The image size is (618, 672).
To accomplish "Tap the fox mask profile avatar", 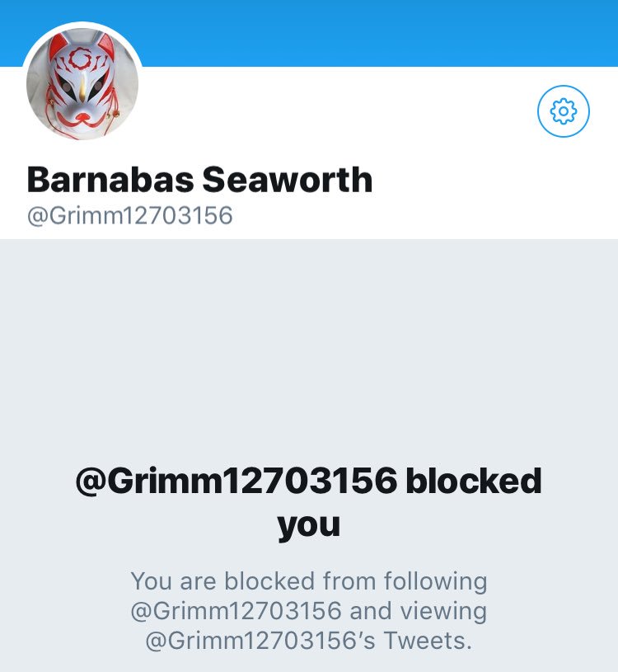I will (82, 83).
